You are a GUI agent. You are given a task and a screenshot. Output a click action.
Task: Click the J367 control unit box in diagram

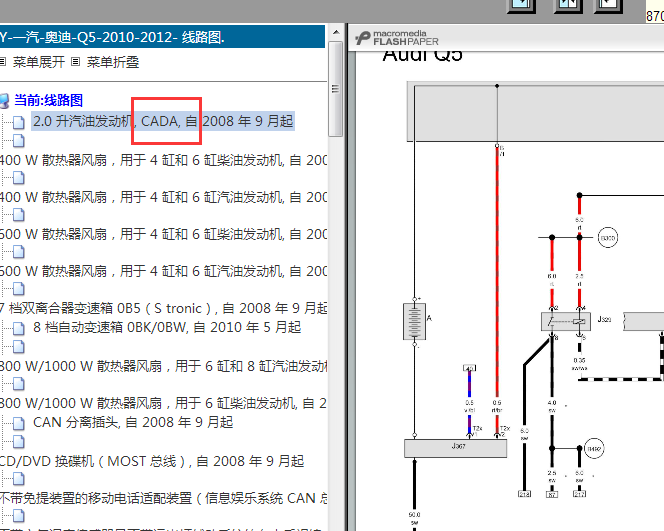(455, 448)
